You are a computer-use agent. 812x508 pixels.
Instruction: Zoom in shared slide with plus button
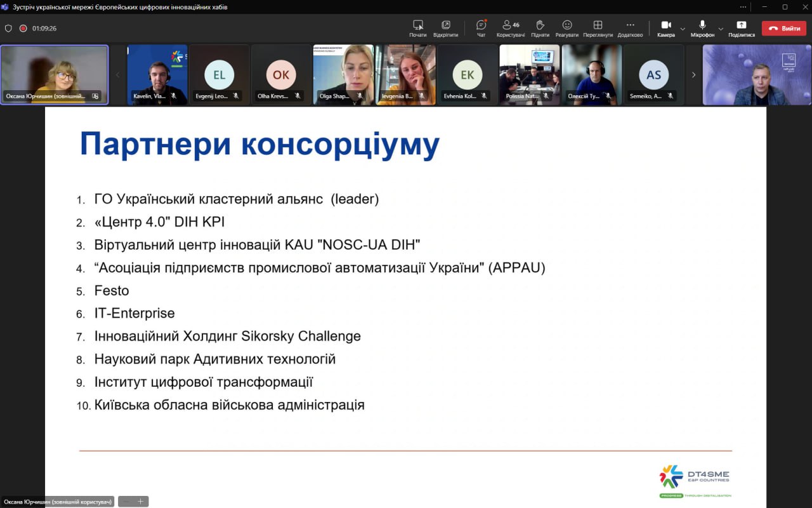coord(141,502)
